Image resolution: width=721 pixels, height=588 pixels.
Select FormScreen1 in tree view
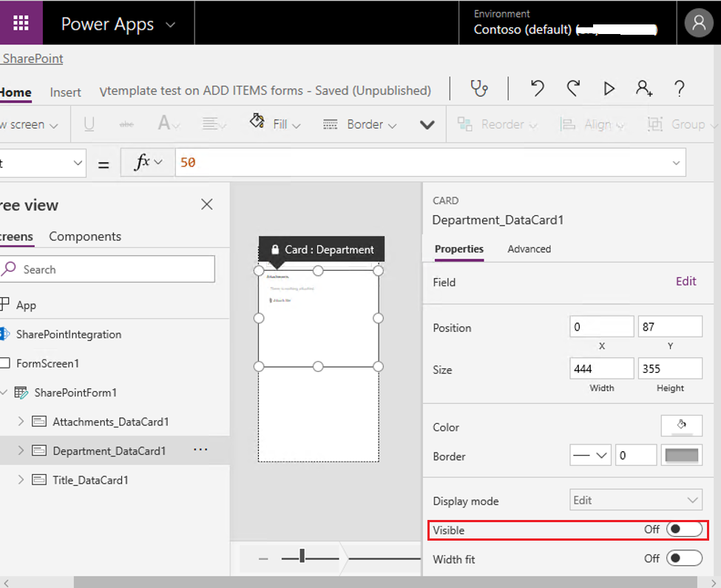(47, 364)
